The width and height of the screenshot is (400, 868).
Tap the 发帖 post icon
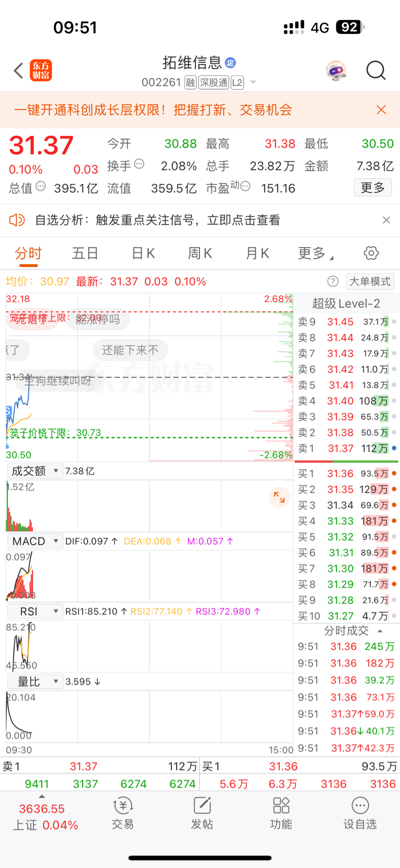[202, 813]
